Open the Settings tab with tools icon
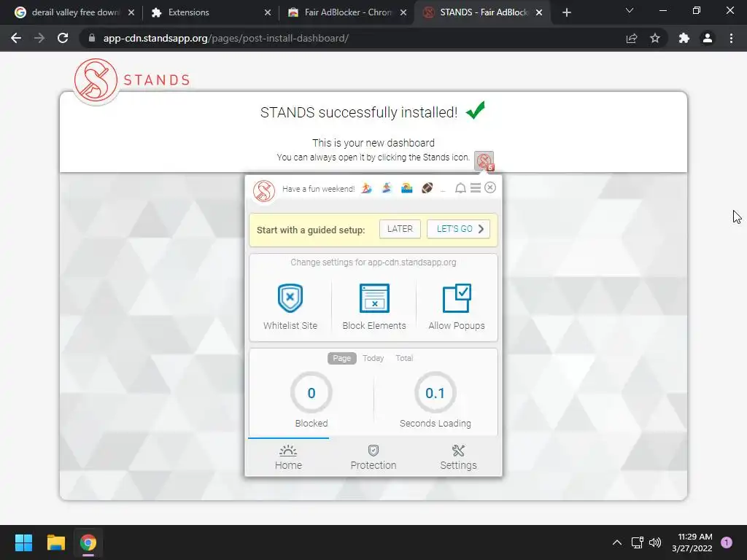This screenshot has height=560, width=747. (x=458, y=457)
